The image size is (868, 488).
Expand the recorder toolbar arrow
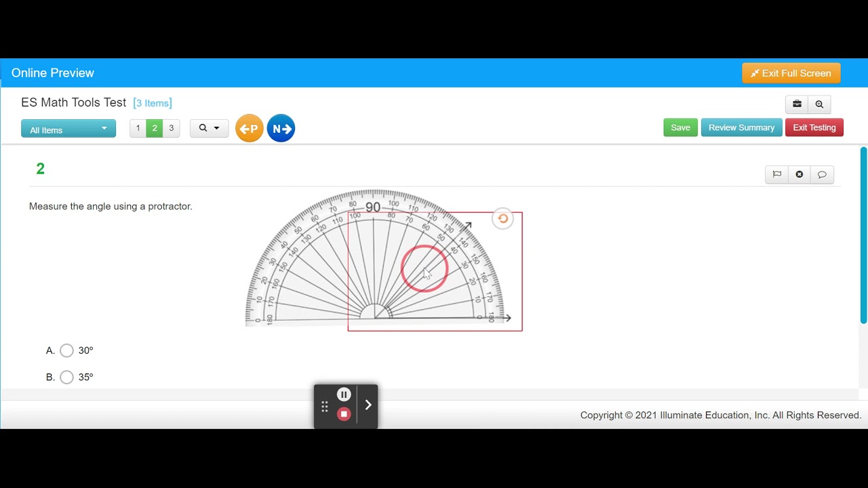(x=368, y=405)
